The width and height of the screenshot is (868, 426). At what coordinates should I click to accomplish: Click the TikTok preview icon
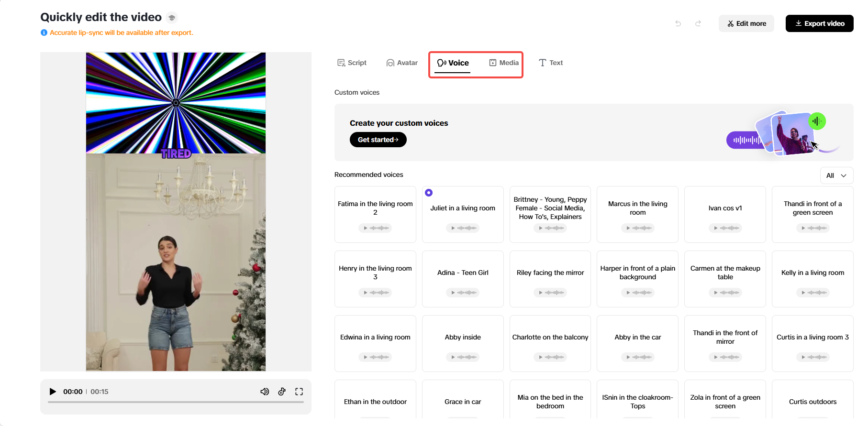pos(282,392)
